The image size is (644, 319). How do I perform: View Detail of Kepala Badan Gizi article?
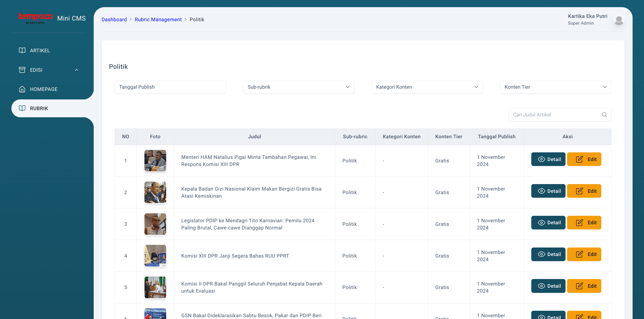tap(548, 191)
